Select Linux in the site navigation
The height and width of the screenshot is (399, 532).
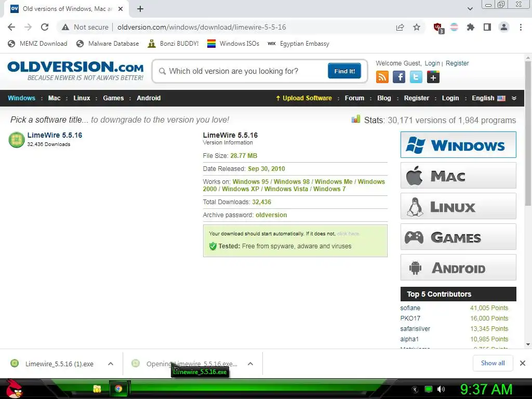tap(82, 98)
